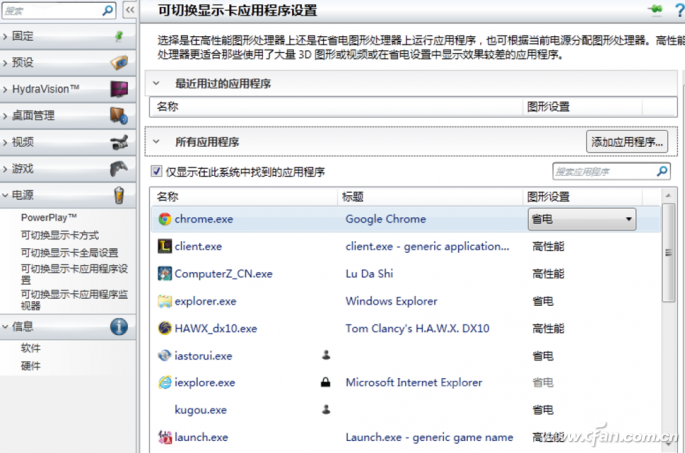Click the green pin icon at top right
Screen dimensions: 685x453
pos(655,10)
